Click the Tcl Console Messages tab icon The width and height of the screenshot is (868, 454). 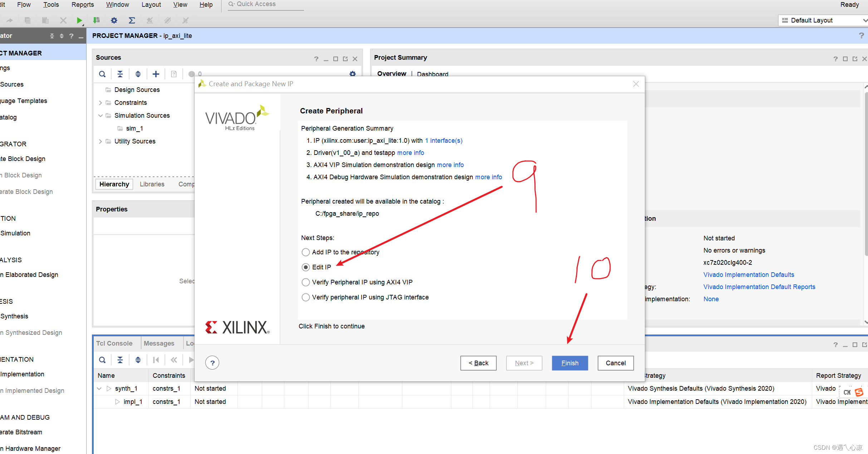click(x=114, y=343)
